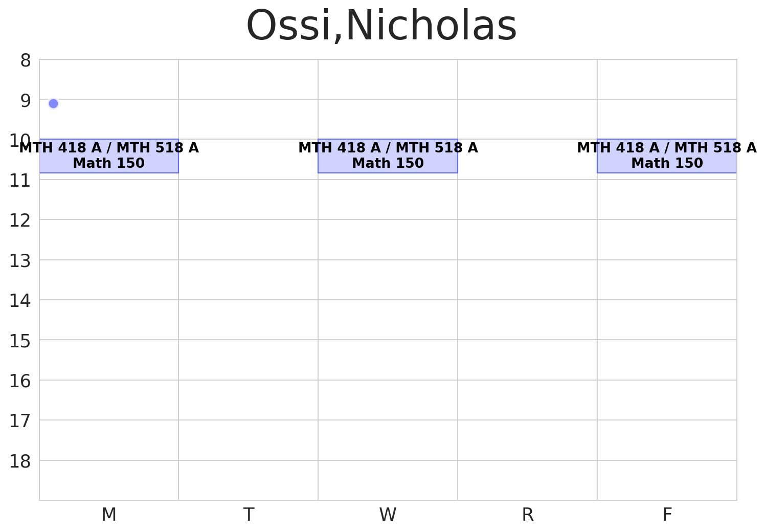Select Friday's MTH 418 A class block

pyautogui.click(x=667, y=156)
